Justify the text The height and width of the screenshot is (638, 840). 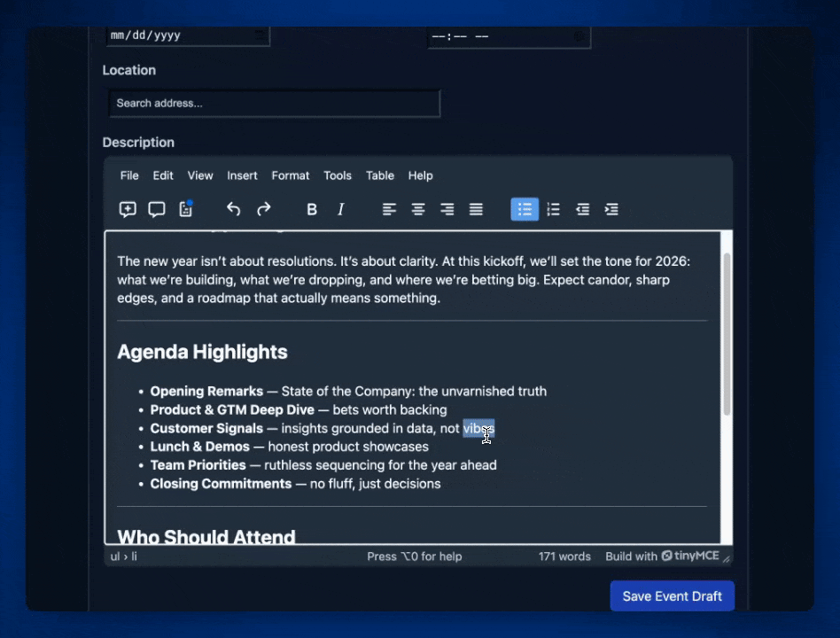coord(476,209)
